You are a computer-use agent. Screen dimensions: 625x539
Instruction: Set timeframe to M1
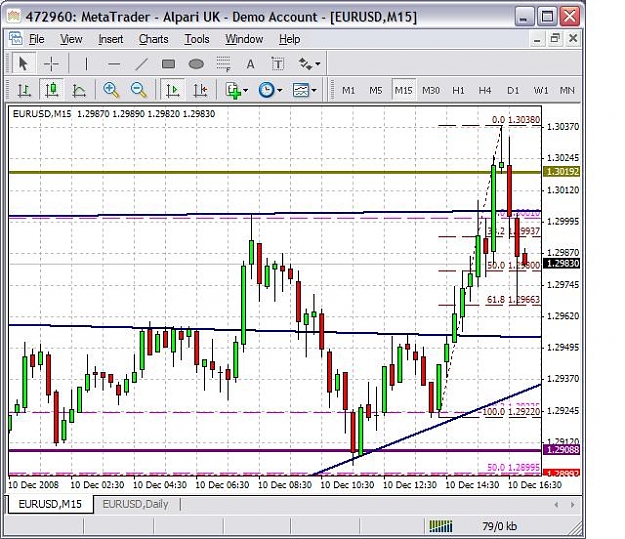[348, 90]
